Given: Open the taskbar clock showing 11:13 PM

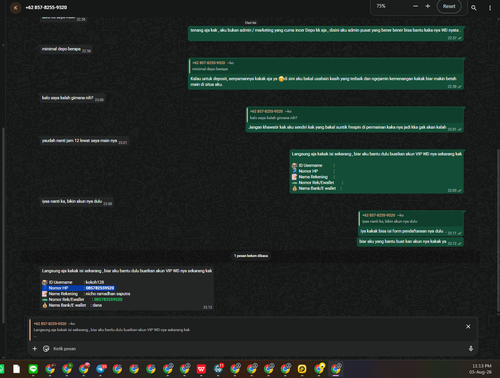Looking at the screenshot, I should pos(481,369).
